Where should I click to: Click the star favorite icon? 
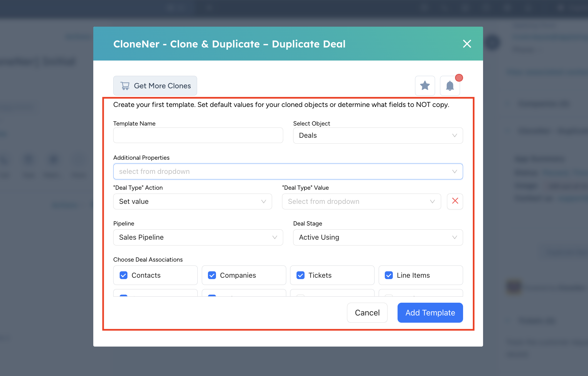coord(425,86)
